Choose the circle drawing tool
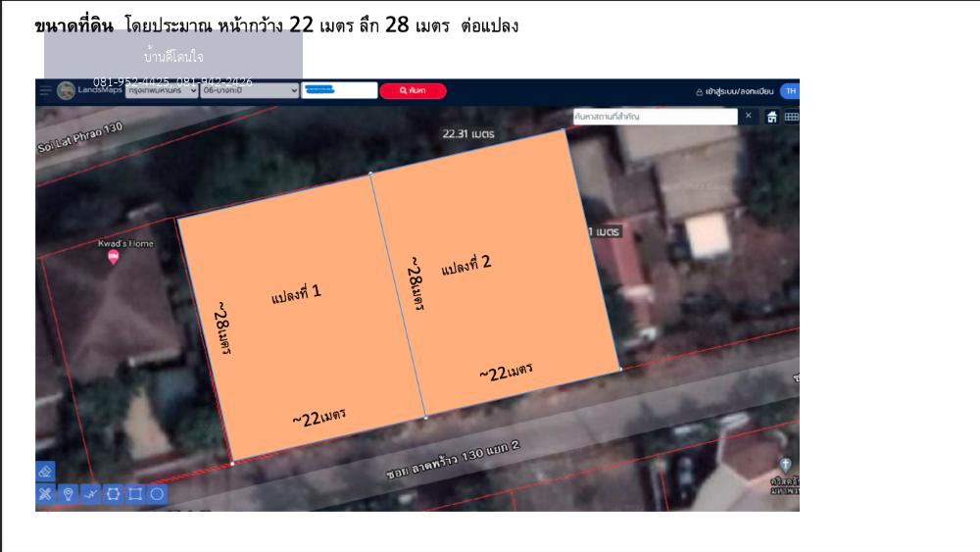The image size is (980, 552). pos(157,493)
